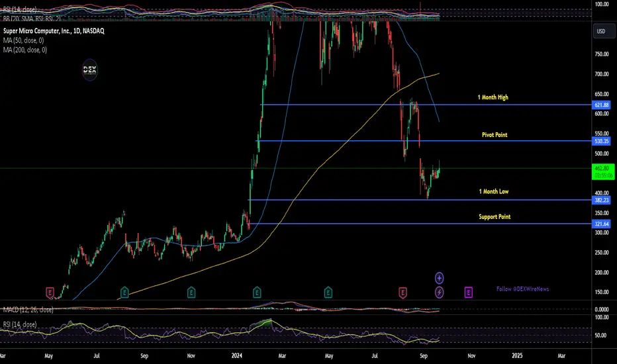Select the bottom RSI (14, close) indicator legend
Viewport: 617px width, 364px height.
pyautogui.click(x=20, y=324)
